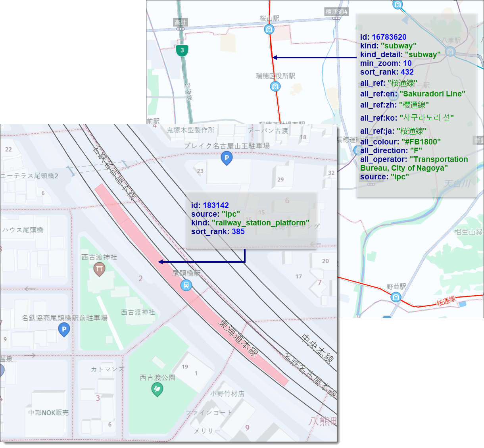This screenshot has height=448, width=484.
Task: Click the 尾頭橋駅 railway station icon
Action: click(186, 285)
